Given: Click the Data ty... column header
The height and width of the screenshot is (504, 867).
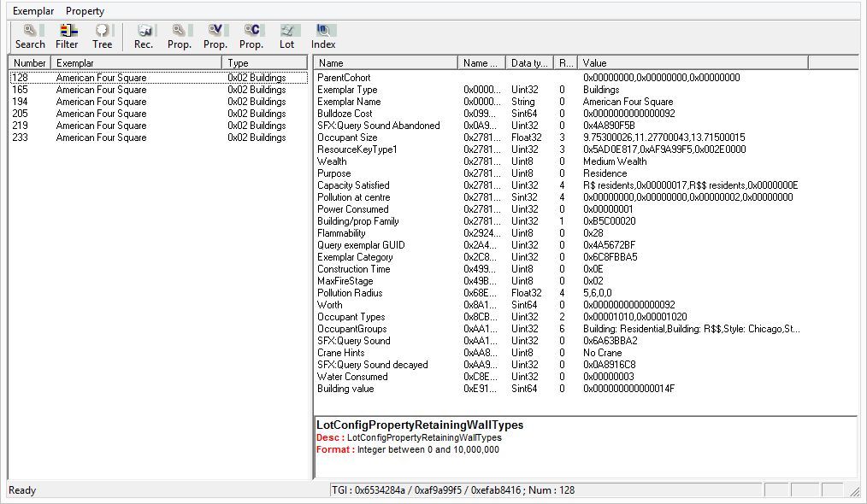Looking at the screenshot, I should (529, 63).
